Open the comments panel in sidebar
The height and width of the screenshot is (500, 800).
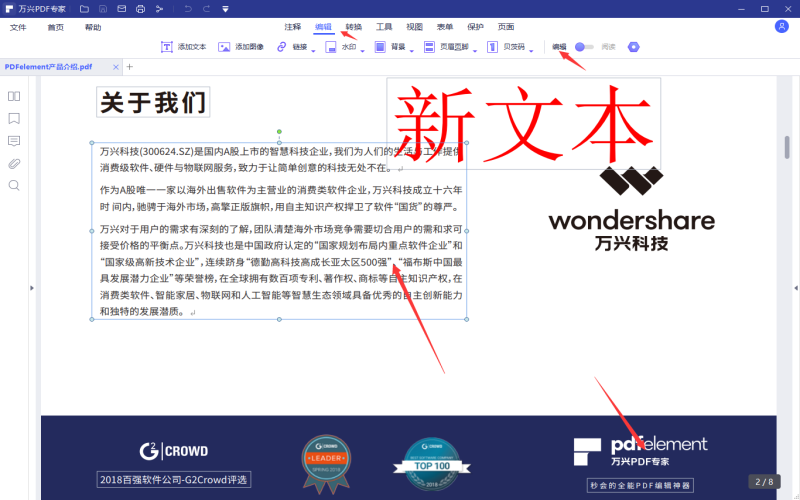point(14,141)
